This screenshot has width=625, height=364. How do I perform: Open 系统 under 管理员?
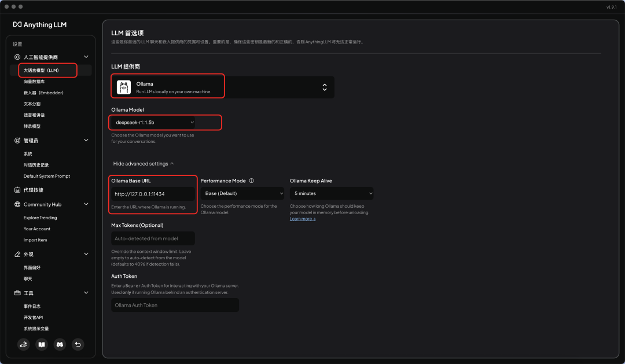pyautogui.click(x=28, y=153)
